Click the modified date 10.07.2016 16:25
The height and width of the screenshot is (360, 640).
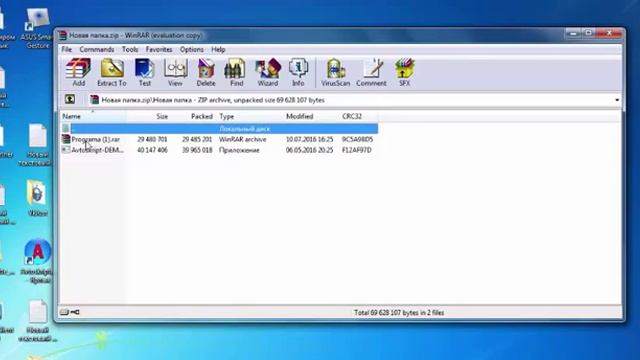309,139
